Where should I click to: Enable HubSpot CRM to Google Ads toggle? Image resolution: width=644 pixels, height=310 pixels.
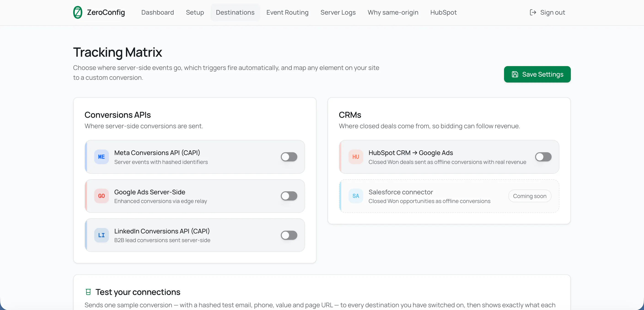coord(543,157)
